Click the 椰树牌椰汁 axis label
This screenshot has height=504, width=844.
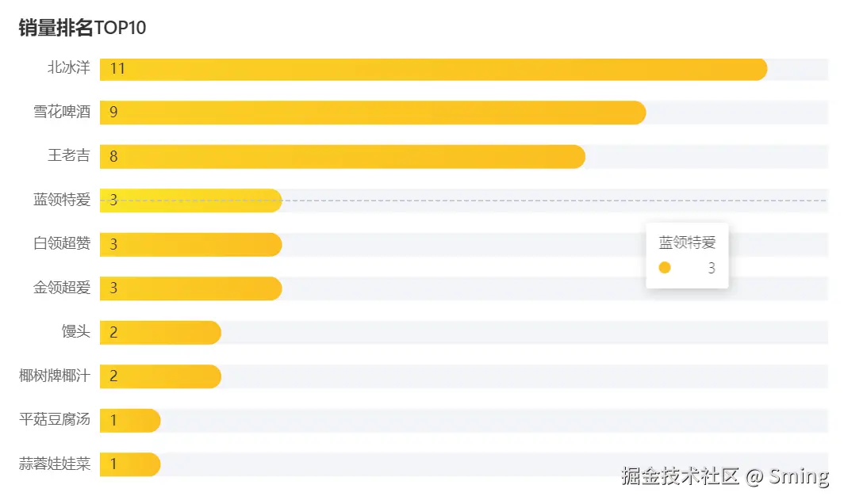pyautogui.click(x=55, y=376)
